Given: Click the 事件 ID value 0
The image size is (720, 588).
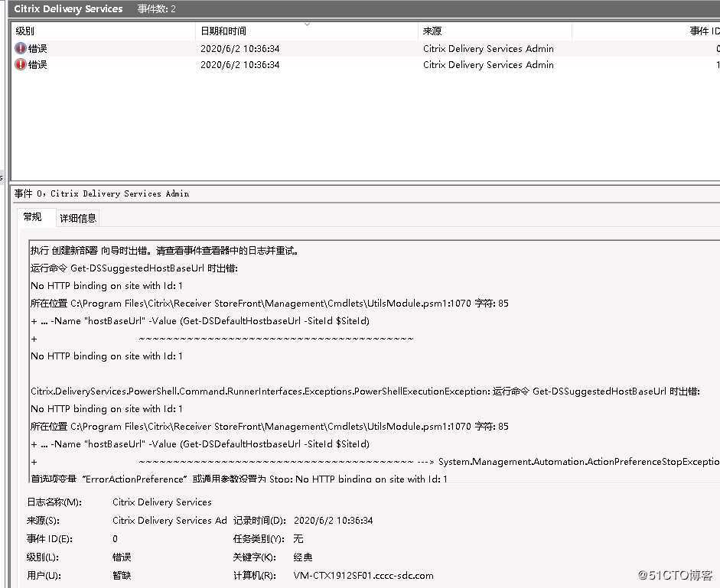Looking at the screenshot, I should (x=115, y=539).
